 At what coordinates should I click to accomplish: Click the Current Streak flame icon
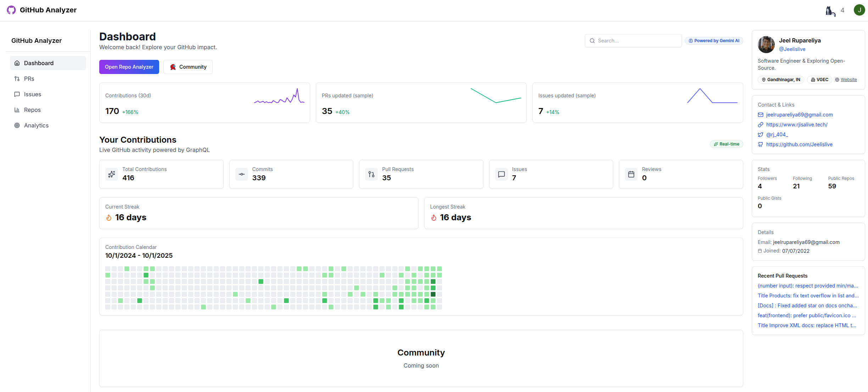(x=109, y=218)
